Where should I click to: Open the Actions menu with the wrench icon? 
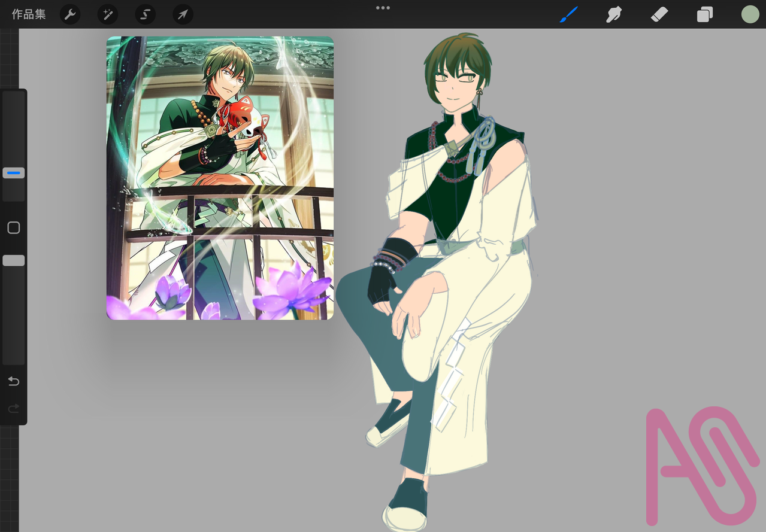70,14
